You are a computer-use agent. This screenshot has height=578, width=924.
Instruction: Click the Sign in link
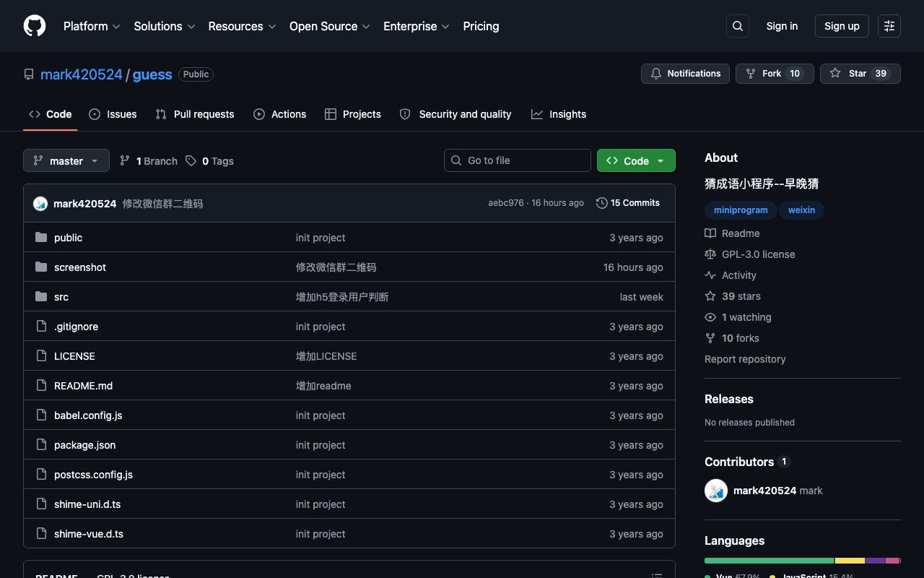[x=782, y=26]
